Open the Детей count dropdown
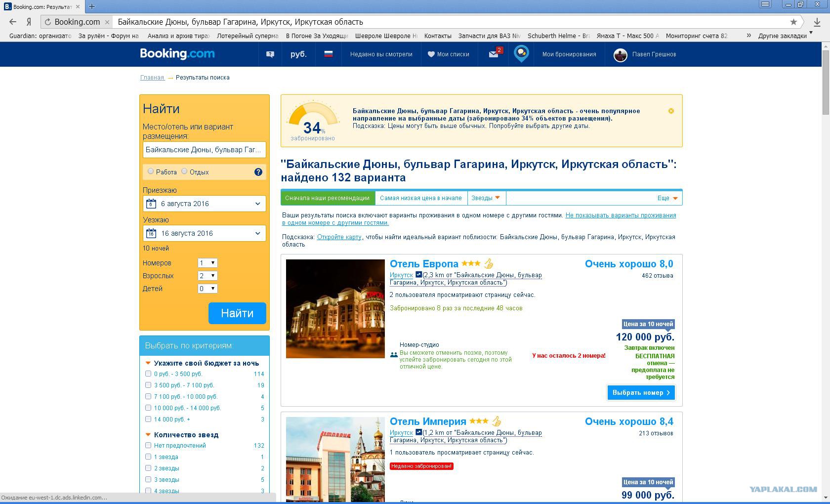Viewport: 830px width, 504px height. 207,289
